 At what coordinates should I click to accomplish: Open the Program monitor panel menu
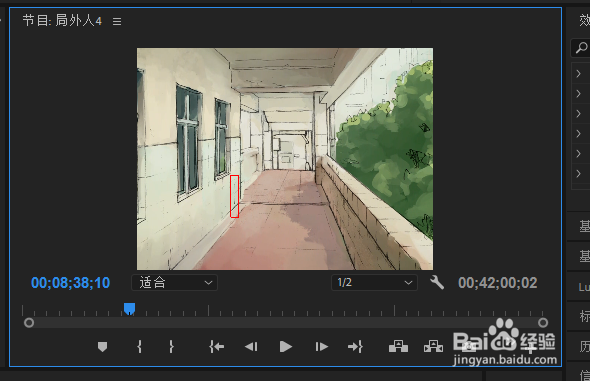[x=117, y=21]
